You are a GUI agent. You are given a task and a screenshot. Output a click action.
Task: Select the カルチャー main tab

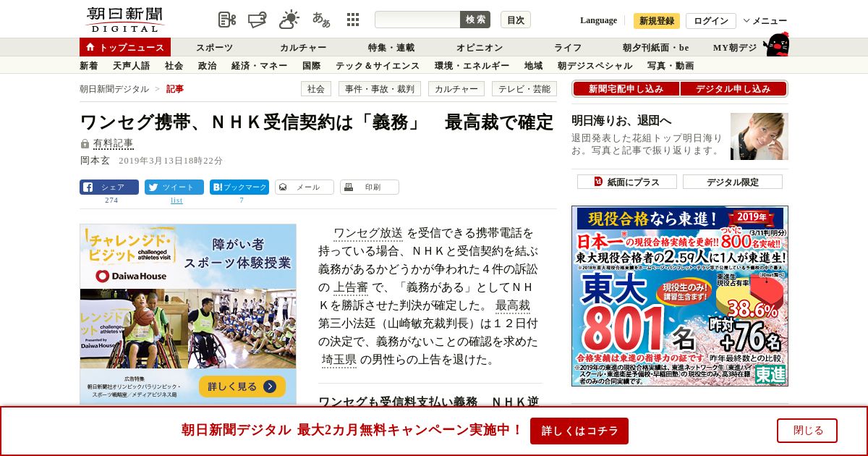[x=303, y=47]
